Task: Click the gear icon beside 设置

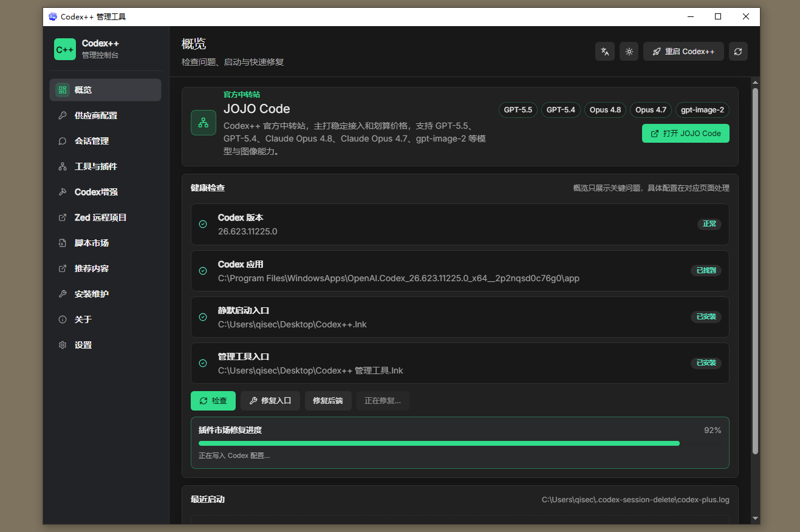Action: click(62, 345)
